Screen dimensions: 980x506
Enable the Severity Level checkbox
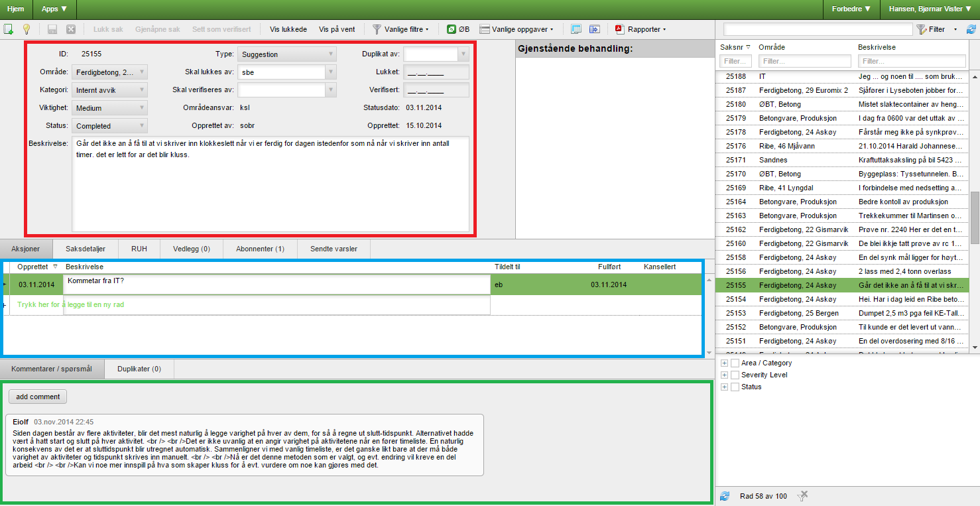click(x=735, y=375)
